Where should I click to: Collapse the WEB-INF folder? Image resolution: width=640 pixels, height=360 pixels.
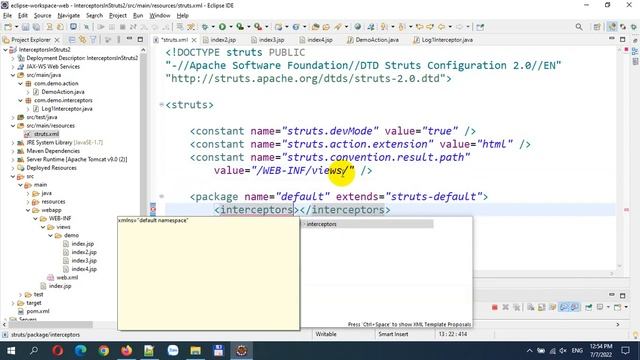click(36, 218)
